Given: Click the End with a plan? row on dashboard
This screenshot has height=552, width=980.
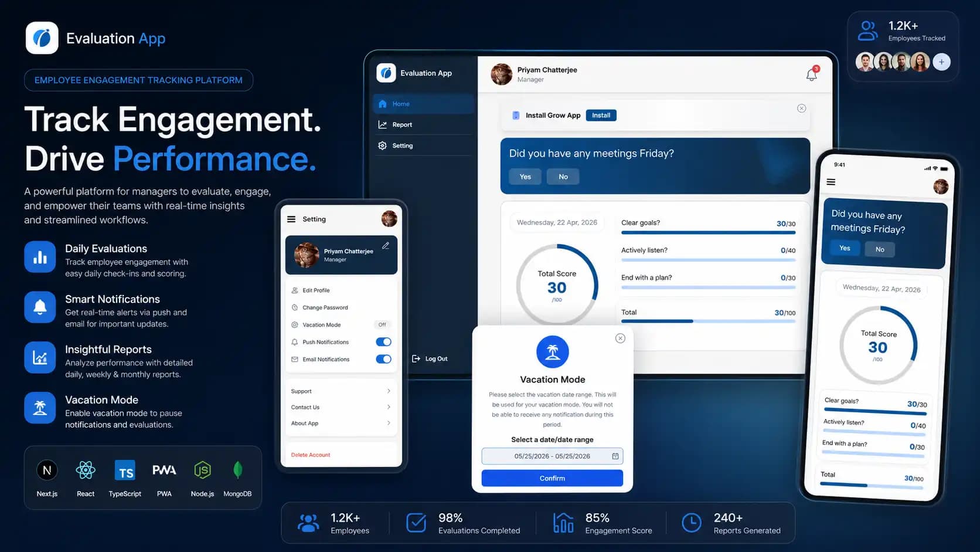Looking at the screenshot, I should pyautogui.click(x=708, y=282).
